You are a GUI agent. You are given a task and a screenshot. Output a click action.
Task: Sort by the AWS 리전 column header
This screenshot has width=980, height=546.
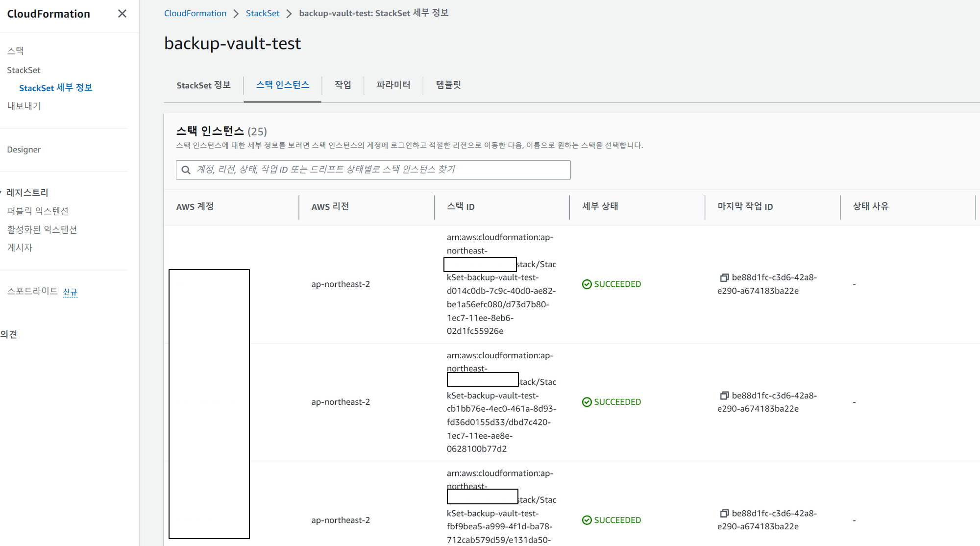click(330, 206)
